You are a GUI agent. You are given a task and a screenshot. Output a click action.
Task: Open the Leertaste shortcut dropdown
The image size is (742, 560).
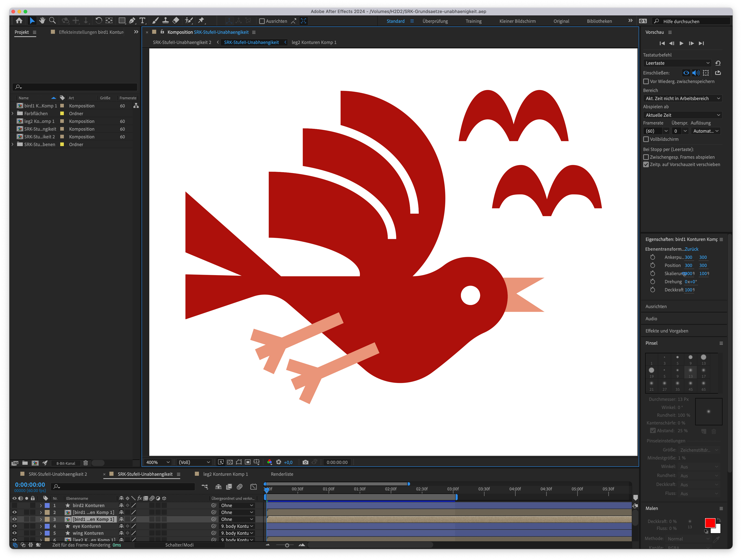(677, 63)
